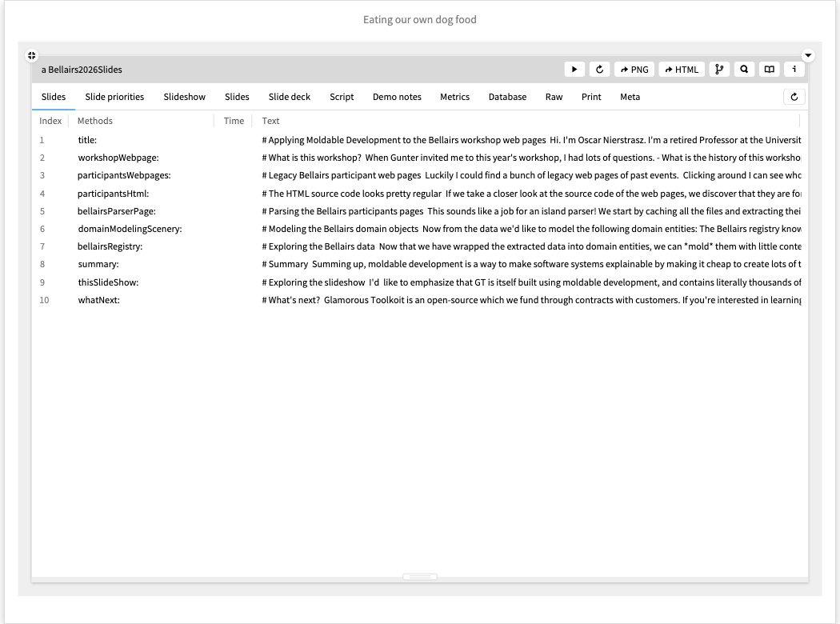Click the open book documentation icon
Screen dimensions: 840x624
pyautogui.click(x=769, y=70)
